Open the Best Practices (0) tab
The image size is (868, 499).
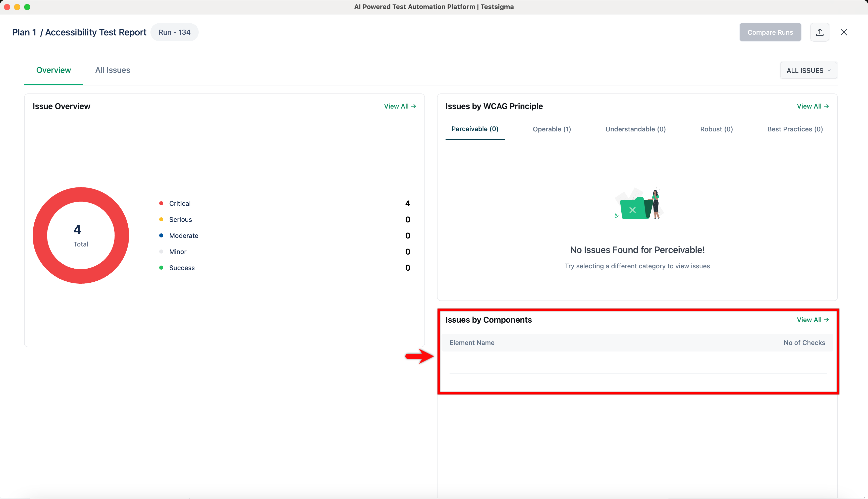[795, 129]
